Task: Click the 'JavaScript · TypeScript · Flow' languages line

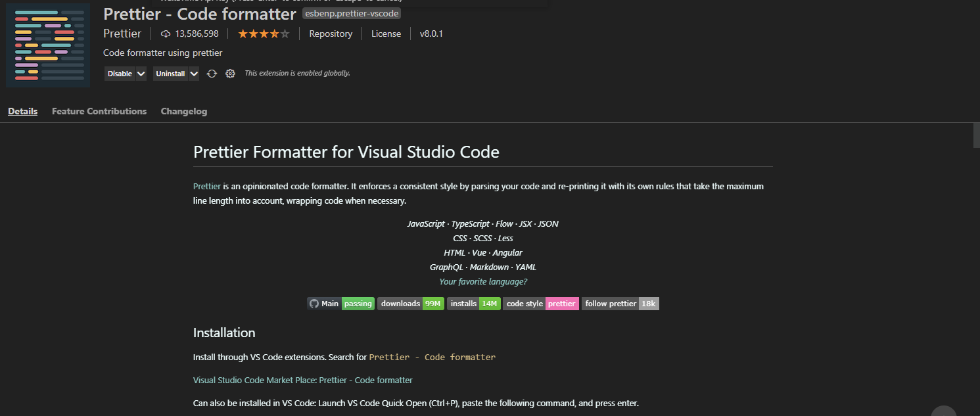Action: [x=483, y=223]
